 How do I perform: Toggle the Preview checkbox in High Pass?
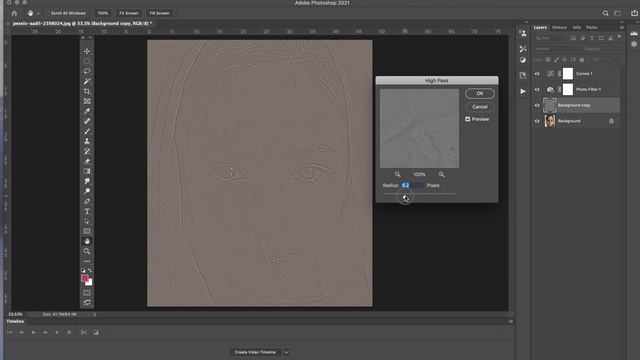(468, 119)
